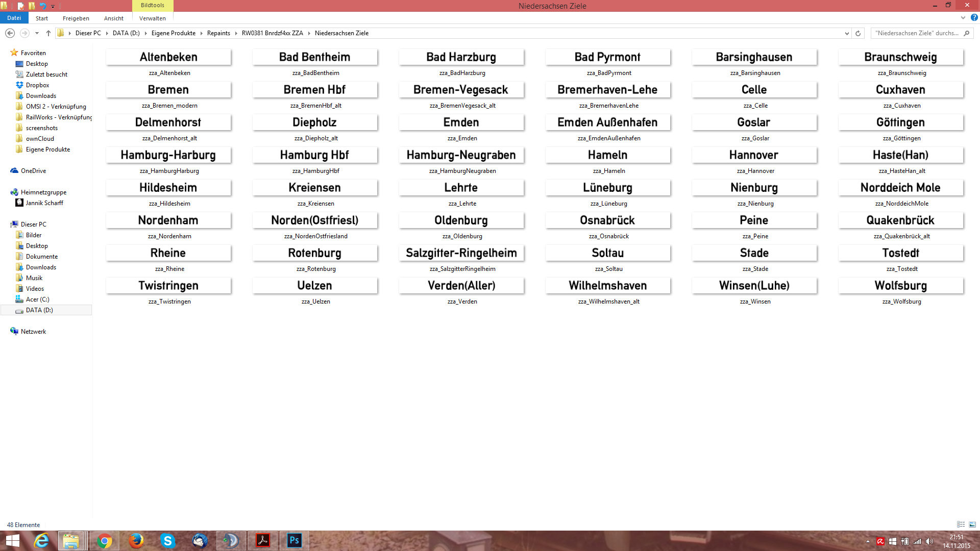The height and width of the screenshot is (551, 980).
Task: Open Photoshop from the taskbar
Action: coord(295,540)
